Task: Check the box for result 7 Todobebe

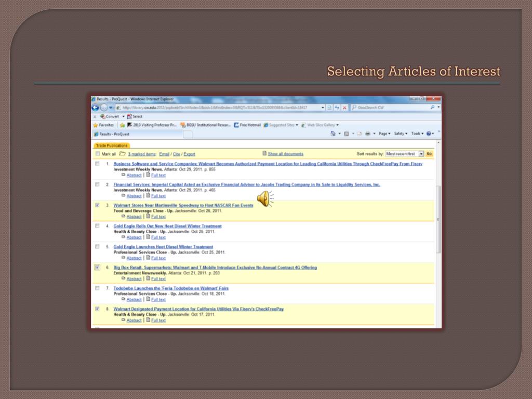Action: (97, 288)
